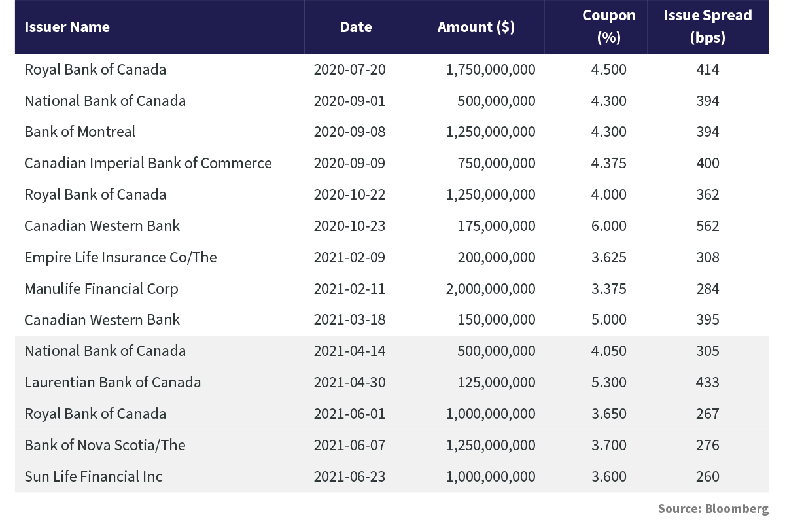
Task: Click the issue spread 414
Action: pos(708,69)
